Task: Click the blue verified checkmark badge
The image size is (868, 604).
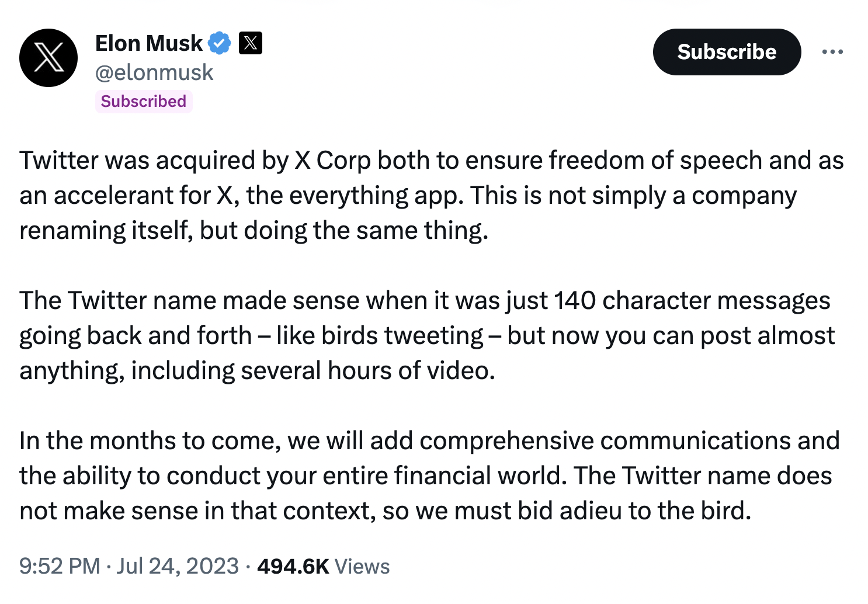Action: click(x=220, y=43)
